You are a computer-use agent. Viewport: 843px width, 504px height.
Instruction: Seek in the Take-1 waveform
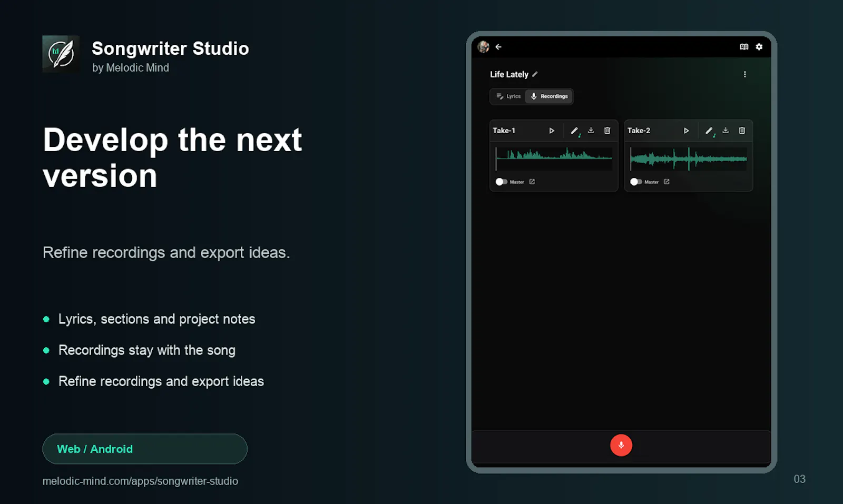pos(554,159)
